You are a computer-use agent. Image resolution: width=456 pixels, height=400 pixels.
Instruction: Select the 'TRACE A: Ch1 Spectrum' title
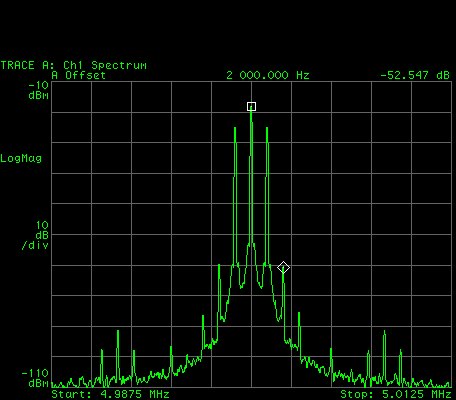pyautogui.click(x=74, y=65)
